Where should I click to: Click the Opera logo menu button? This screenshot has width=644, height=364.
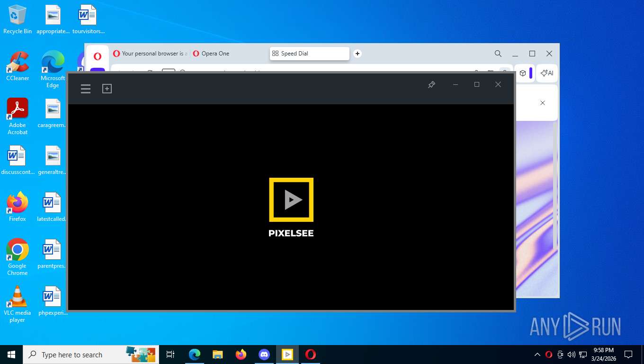coord(98,56)
